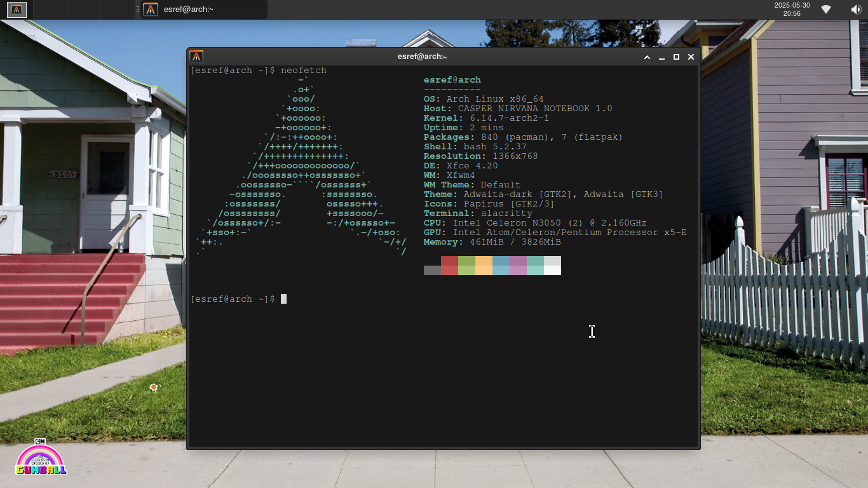The height and width of the screenshot is (488, 868).
Task: Open the window menu icon in Alacritty's title bar
Action: tap(196, 57)
